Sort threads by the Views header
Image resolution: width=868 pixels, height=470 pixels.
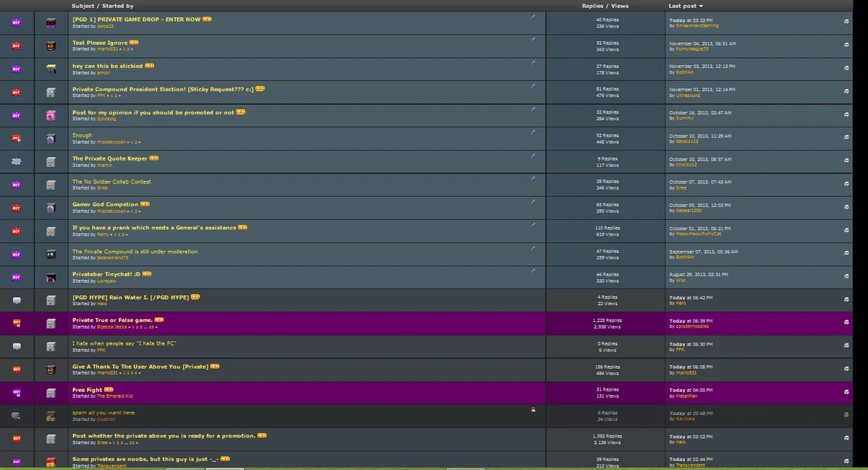pyautogui.click(x=619, y=6)
